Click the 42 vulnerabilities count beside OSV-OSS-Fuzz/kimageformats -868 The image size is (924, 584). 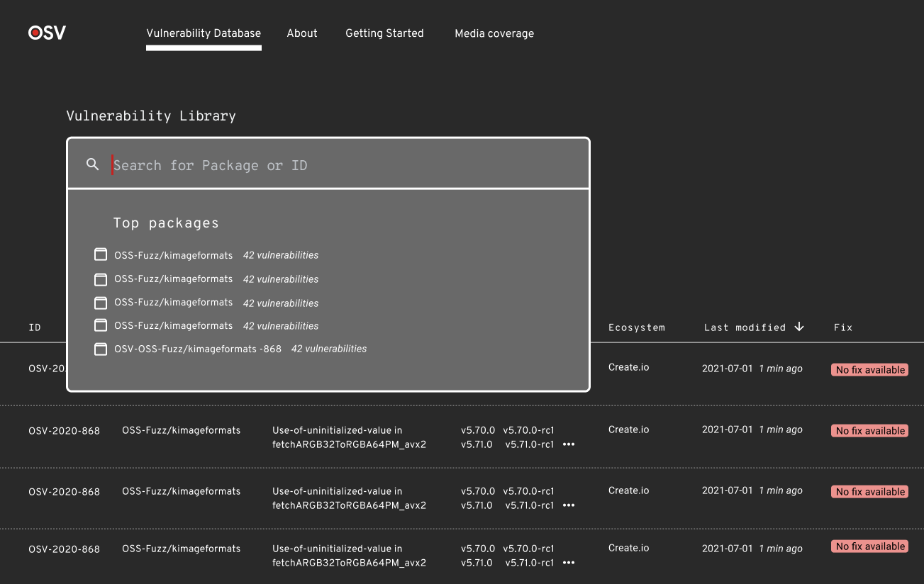[329, 349]
